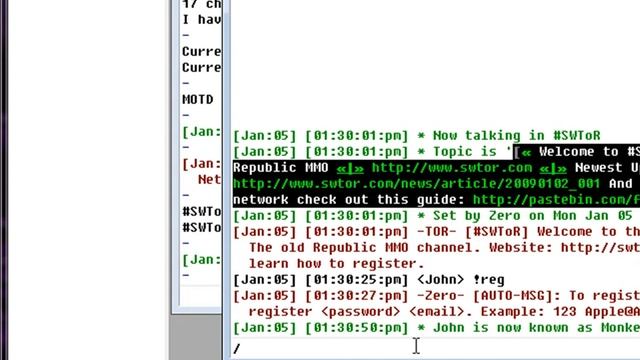Image resolution: width=640 pixels, height=360 pixels.
Task: Click 'John is now known as' line
Action: [436, 327]
